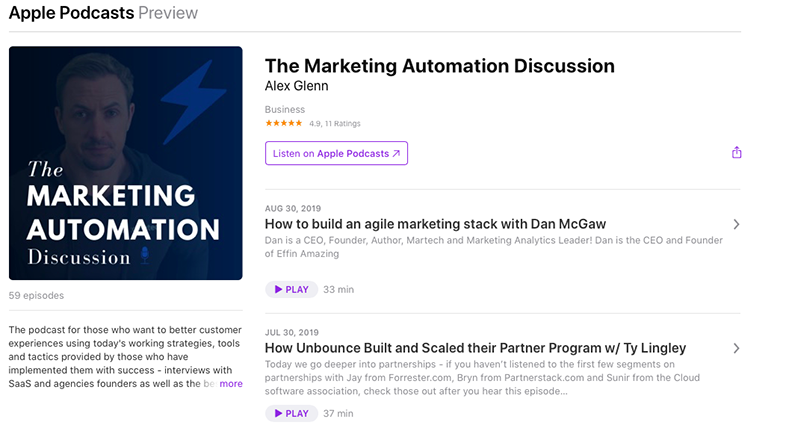Click the Ty Lingley episode description text

pos(482,377)
